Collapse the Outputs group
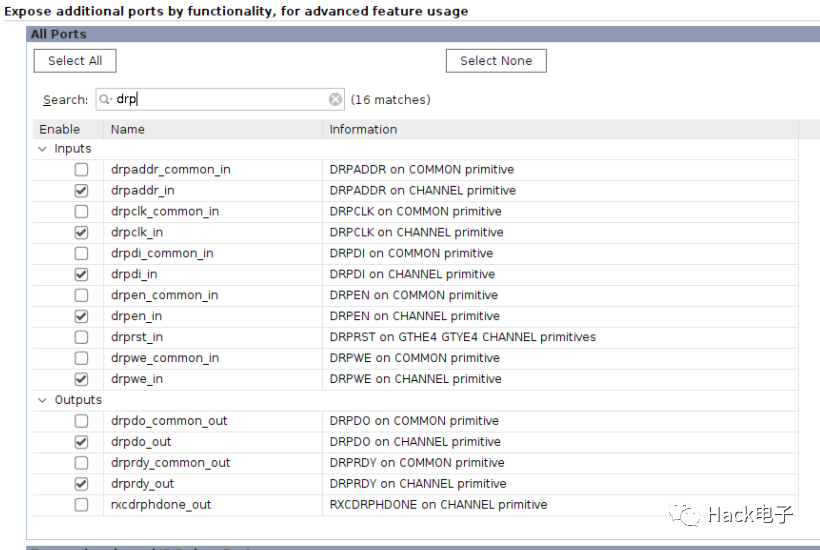This screenshot has height=550, width=820. 42,400
